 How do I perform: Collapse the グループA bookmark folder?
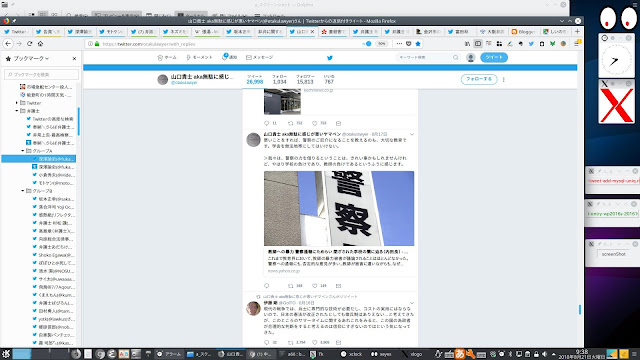(x=23, y=151)
